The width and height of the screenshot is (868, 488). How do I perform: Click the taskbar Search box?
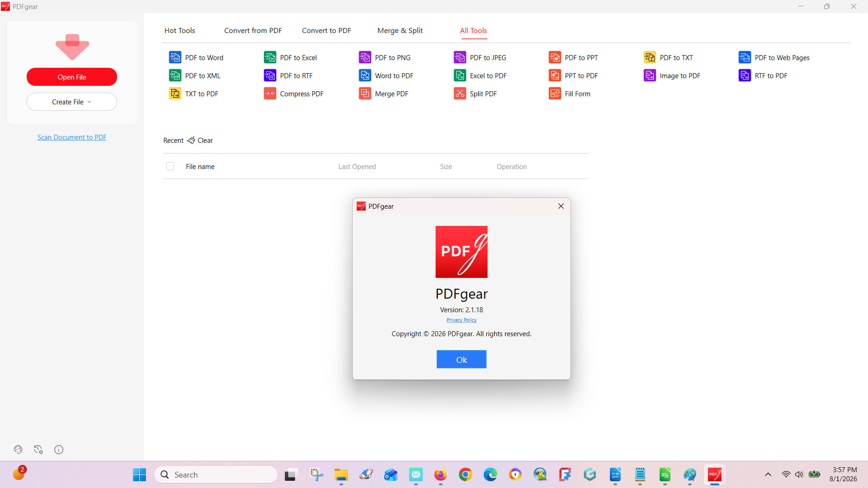[216, 474]
